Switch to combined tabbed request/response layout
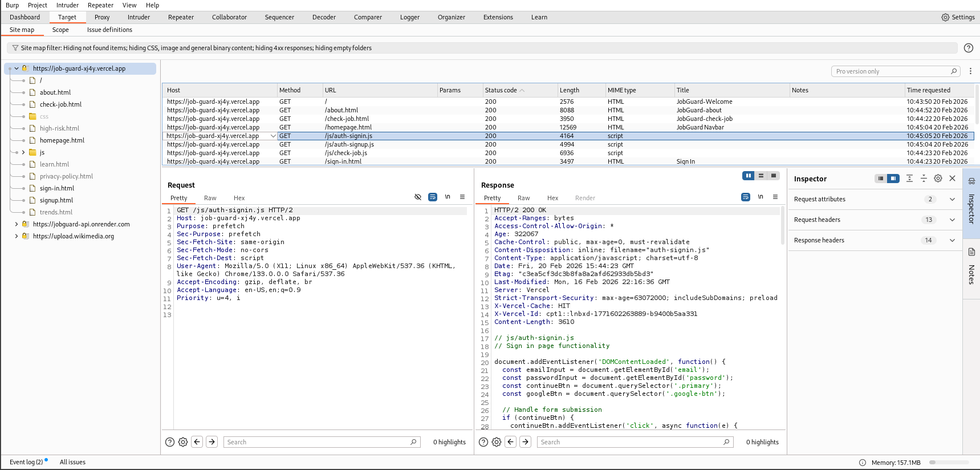The width and height of the screenshot is (980, 470). 774,176
